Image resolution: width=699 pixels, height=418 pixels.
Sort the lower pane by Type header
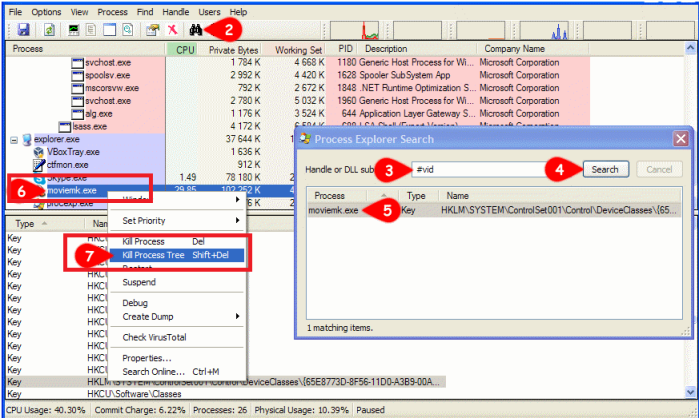coord(45,224)
